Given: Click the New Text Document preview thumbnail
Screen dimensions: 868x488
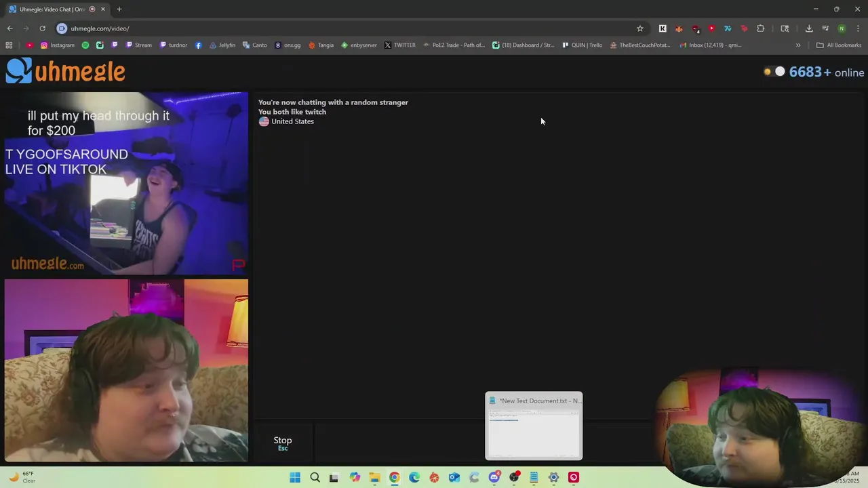Looking at the screenshot, I should click(x=534, y=426).
